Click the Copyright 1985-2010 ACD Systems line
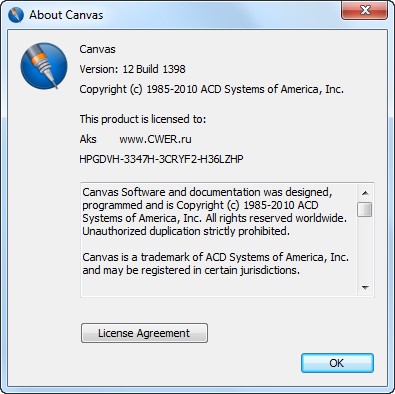395x394 pixels. [212, 89]
